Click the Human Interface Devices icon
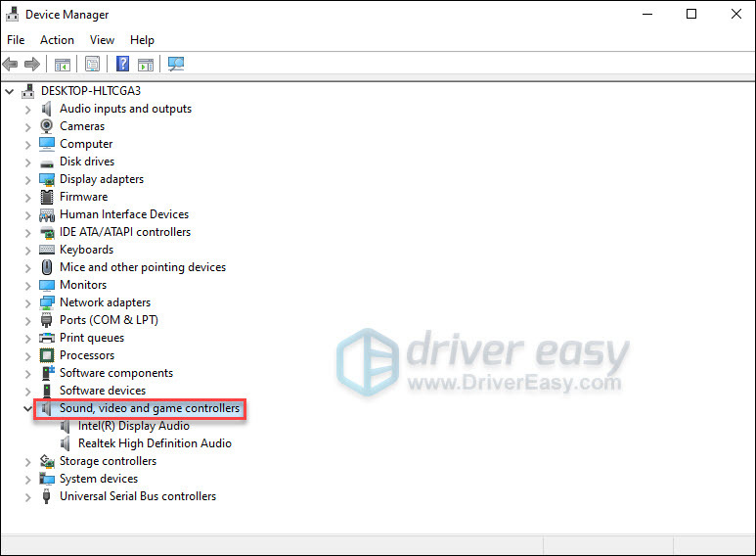Viewport: 756px width, 556px height. [47, 214]
